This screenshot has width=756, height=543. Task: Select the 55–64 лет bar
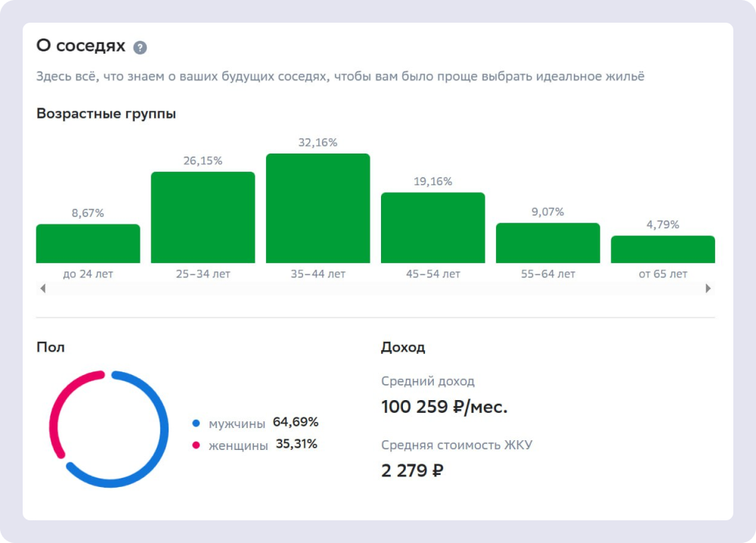pyautogui.click(x=547, y=243)
